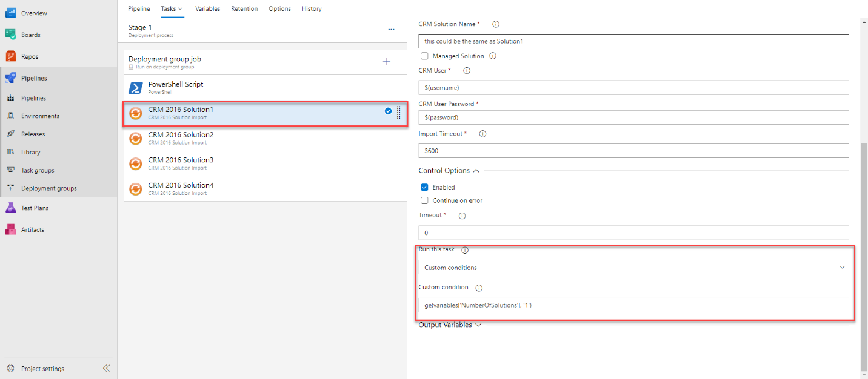Click the Pipelines rocket icon header
This screenshot has height=379, width=868.
click(11, 78)
